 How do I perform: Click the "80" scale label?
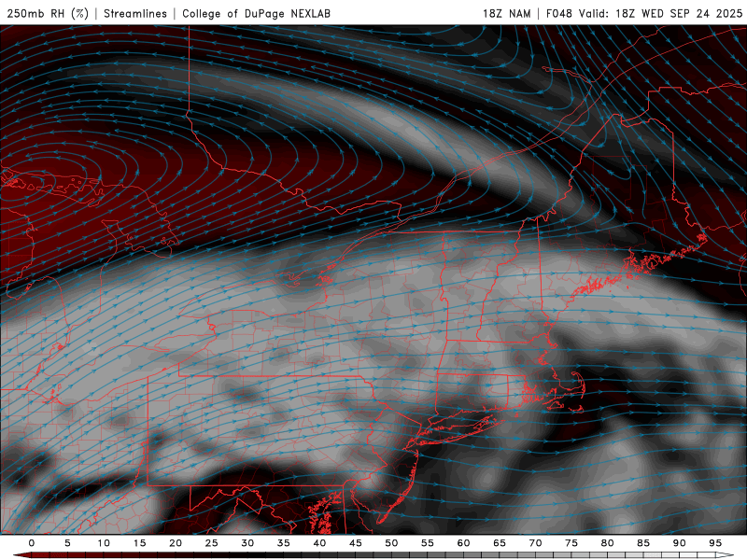click(x=608, y=543)
